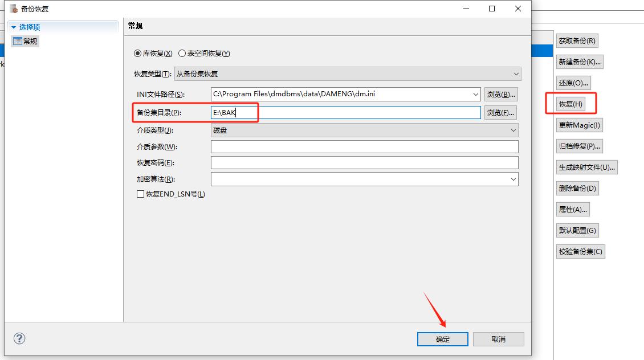Expand the INI文件路径 combo box

[476, 95]
